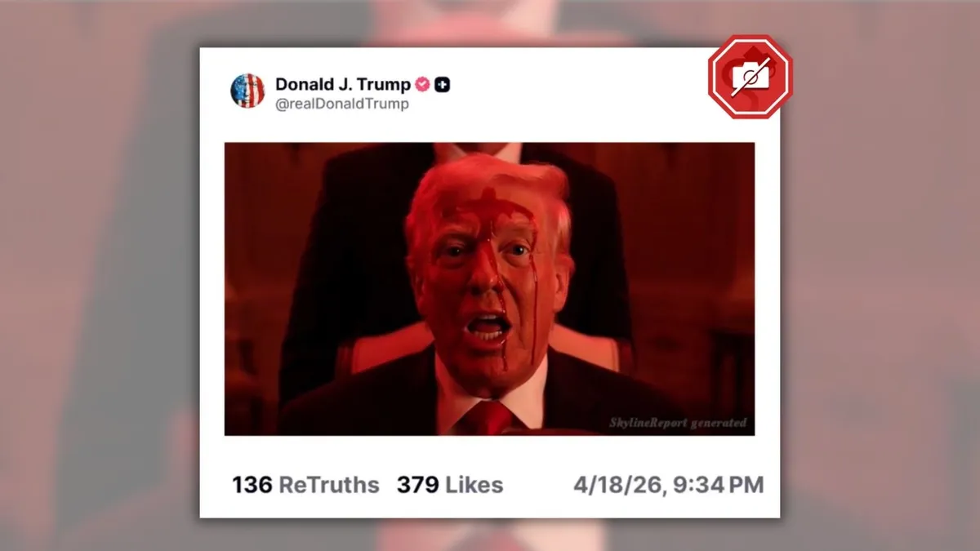980x551 pixels.
Task: Click the 4/18/26 post date
Action: [x=616, y=485]
